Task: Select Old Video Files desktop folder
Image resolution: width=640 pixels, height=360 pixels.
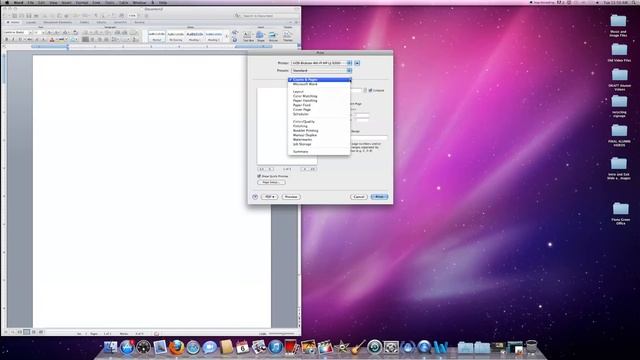Action: [619, 53]
